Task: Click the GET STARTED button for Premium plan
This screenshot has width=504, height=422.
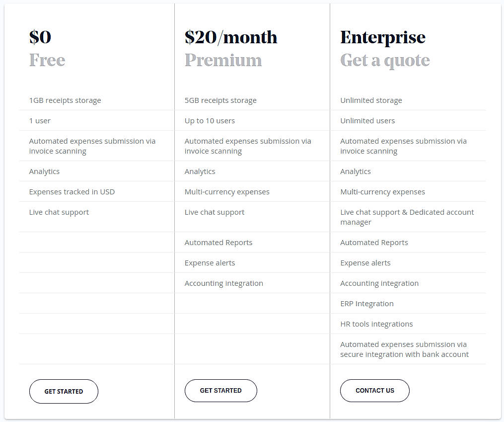Action: click(220, 391)
